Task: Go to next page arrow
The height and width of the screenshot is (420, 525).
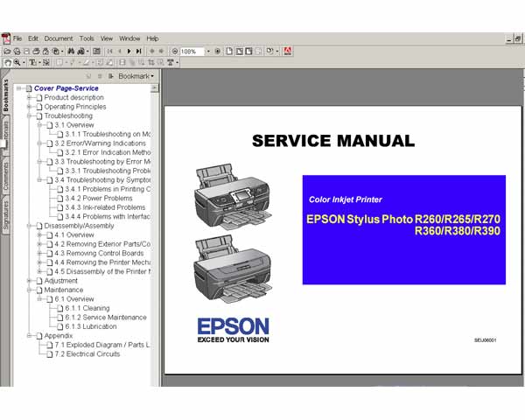Action: 129,52
